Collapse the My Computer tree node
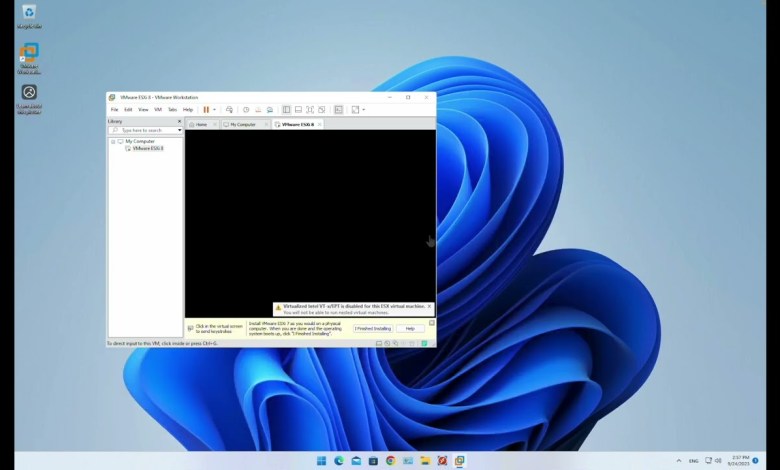The height and width of the screenshot is (470, 780). [113, 142]
